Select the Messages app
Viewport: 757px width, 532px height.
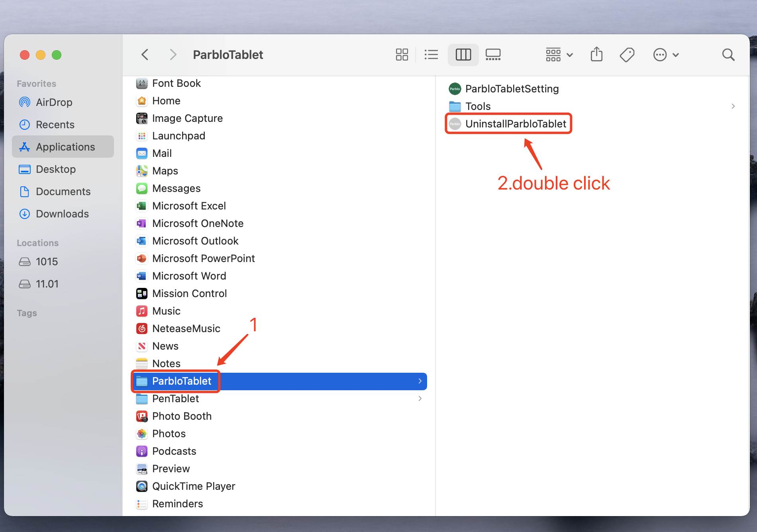click(x=279, y=188)
